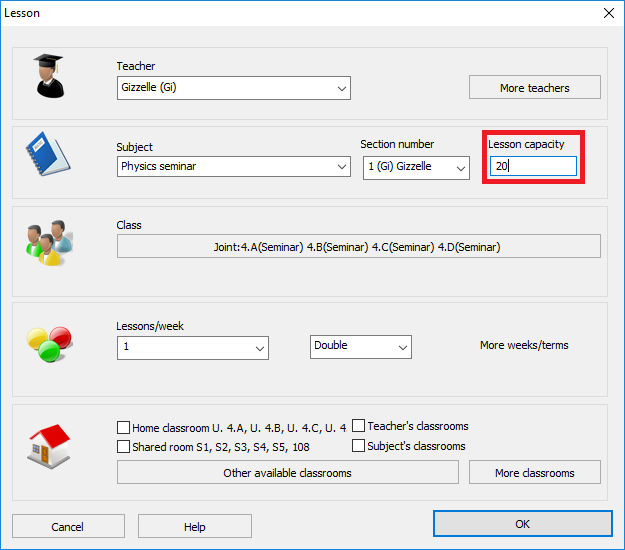This screenshot has height=550, width=625.
Task: Toggle the Subject's classrooms checkbox
Action: 359,446
